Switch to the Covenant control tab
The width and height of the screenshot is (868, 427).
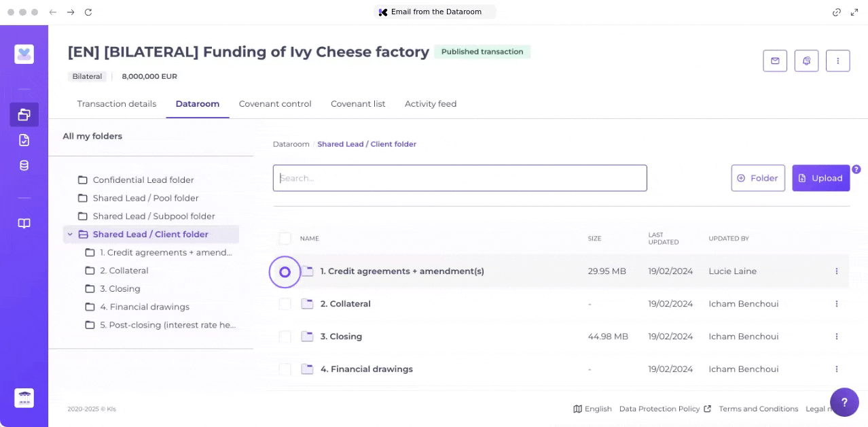click(275, 104)
